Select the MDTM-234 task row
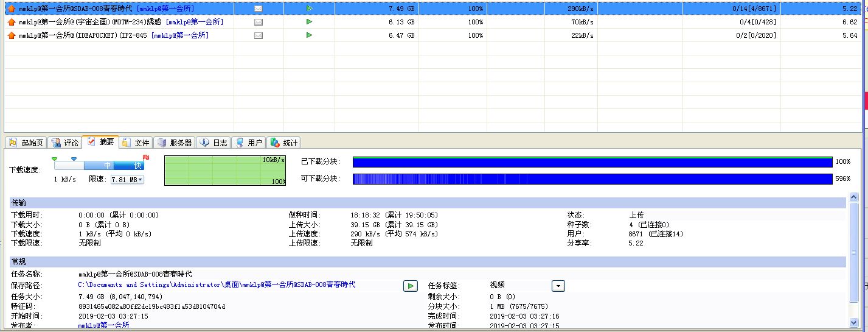 click(122, 22)
